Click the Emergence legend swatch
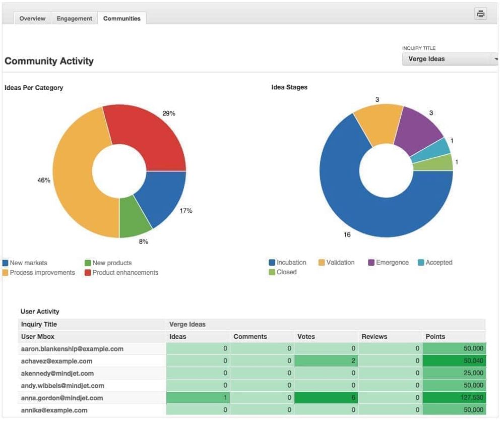The height and width of the screenshot is (422, 504). 371,263
